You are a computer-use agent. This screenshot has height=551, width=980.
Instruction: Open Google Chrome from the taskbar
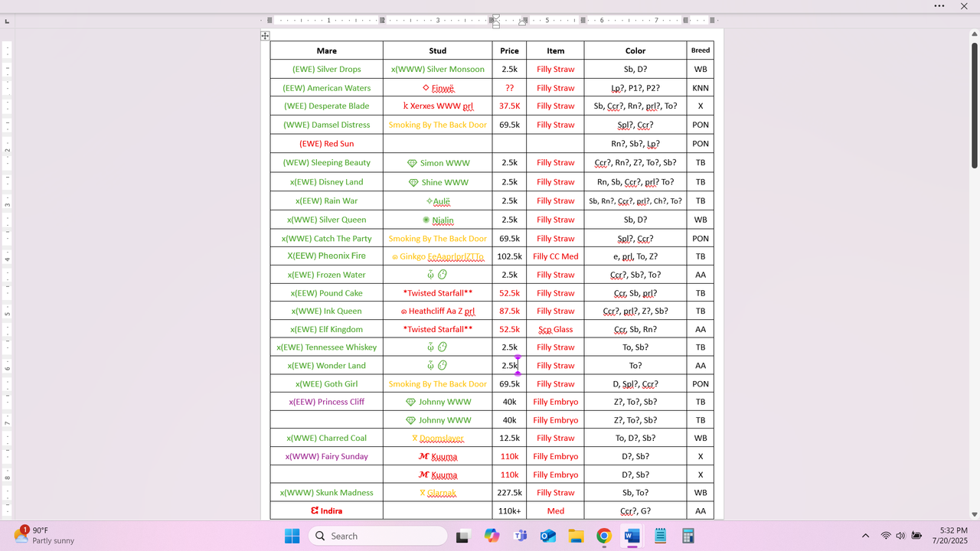[604, 536]
